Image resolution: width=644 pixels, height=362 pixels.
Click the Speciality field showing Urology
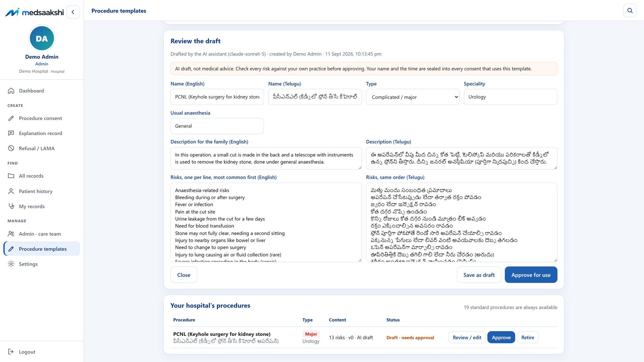510,97
